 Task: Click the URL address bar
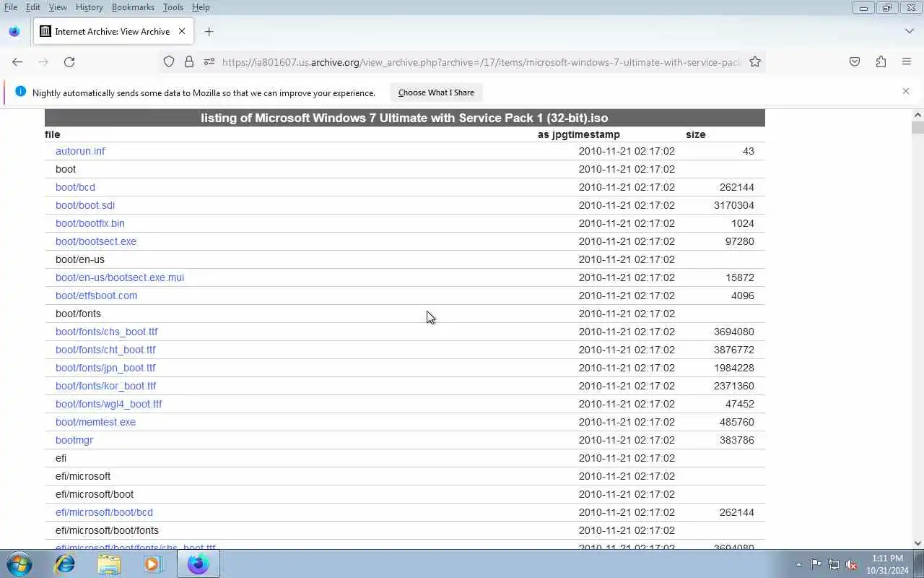tap(481, 62)
